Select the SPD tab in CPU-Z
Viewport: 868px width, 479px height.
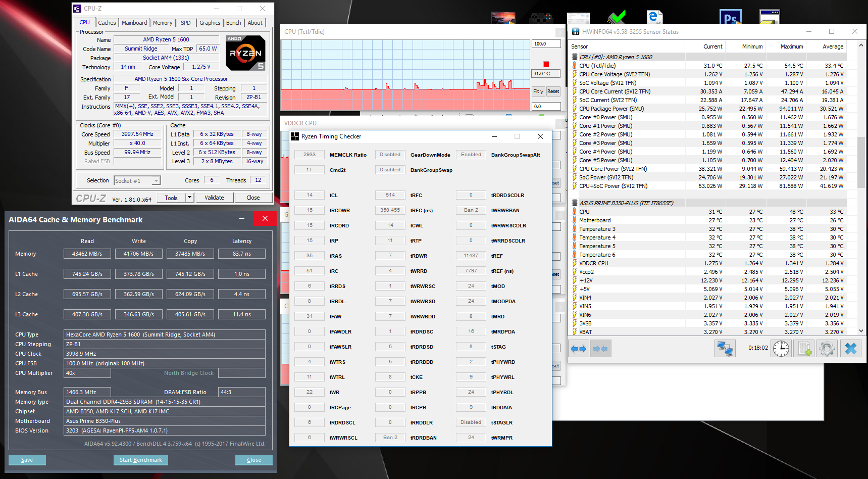click(x=186, y=23)
